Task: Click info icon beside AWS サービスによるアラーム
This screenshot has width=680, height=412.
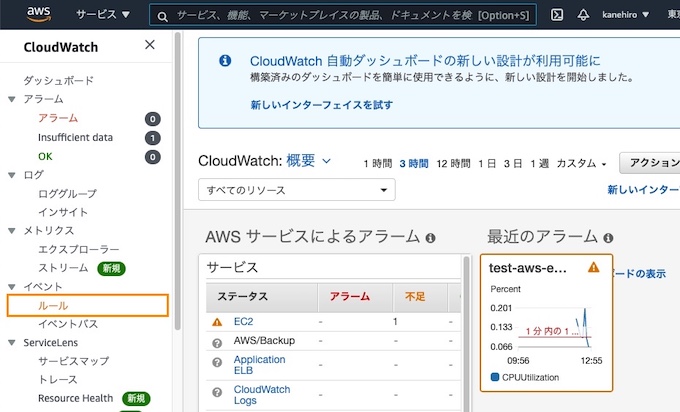Action: click(430, 238)
